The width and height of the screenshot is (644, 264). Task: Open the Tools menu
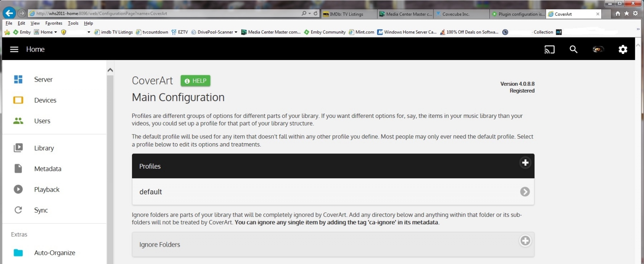(x=73, y=23)
